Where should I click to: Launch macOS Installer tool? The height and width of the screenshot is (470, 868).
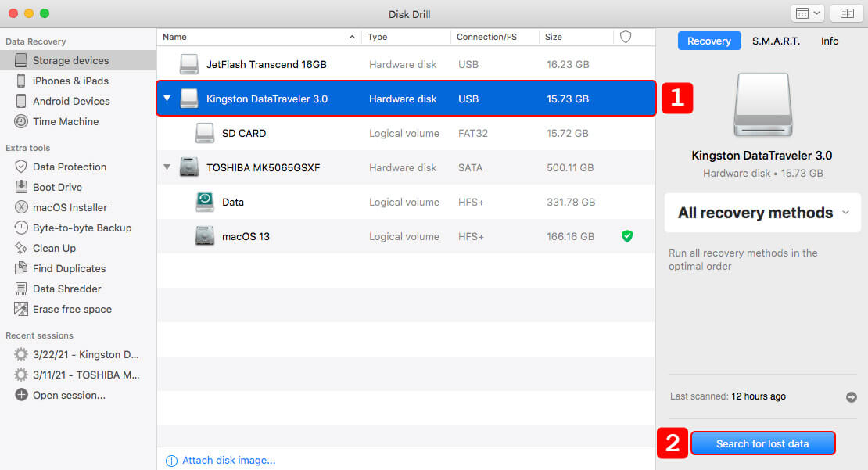(x=70, y=207)
